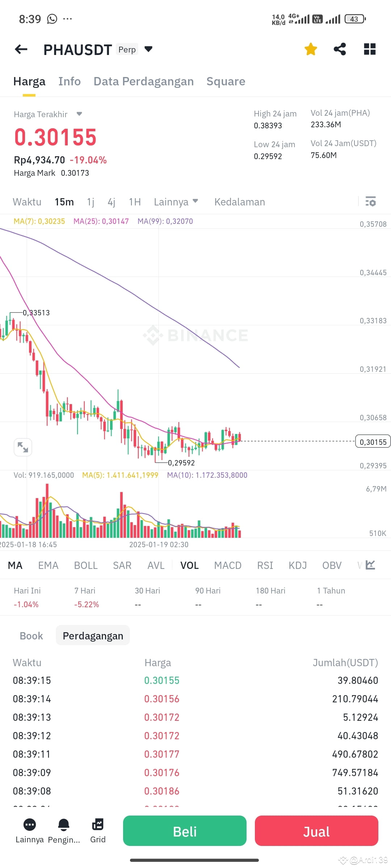
Task: Expand the chart to fullscreen
Action: pos(23,447)
